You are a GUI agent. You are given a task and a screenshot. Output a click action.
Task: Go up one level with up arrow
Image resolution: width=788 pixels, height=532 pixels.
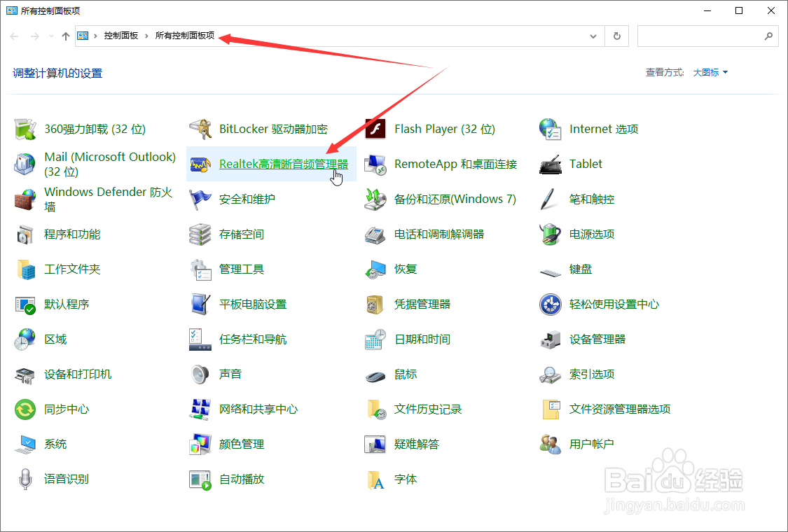[66, 36]
